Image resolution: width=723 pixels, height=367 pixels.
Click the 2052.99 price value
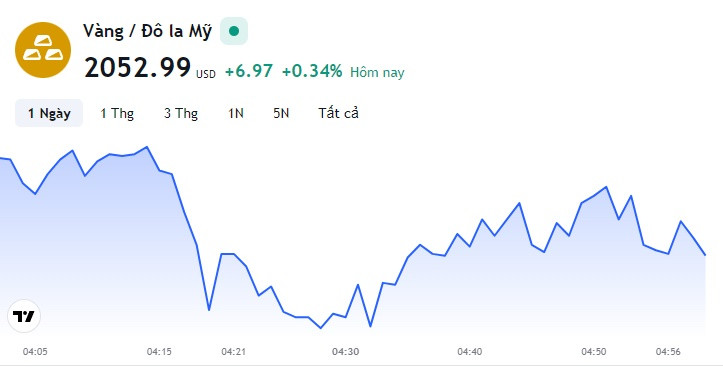click(137, 68)
